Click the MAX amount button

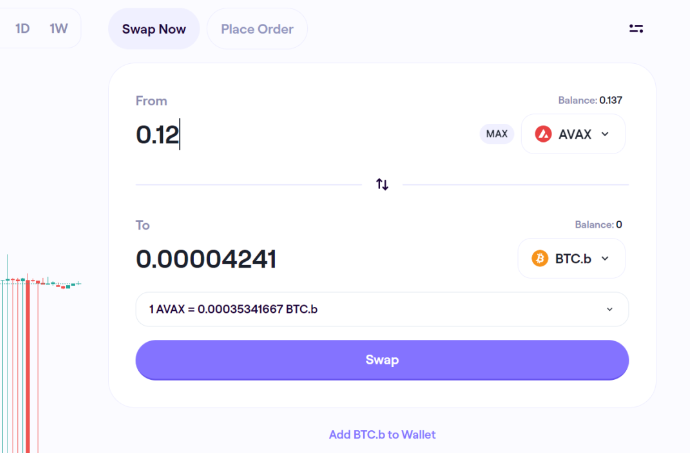tap(497, 134)
